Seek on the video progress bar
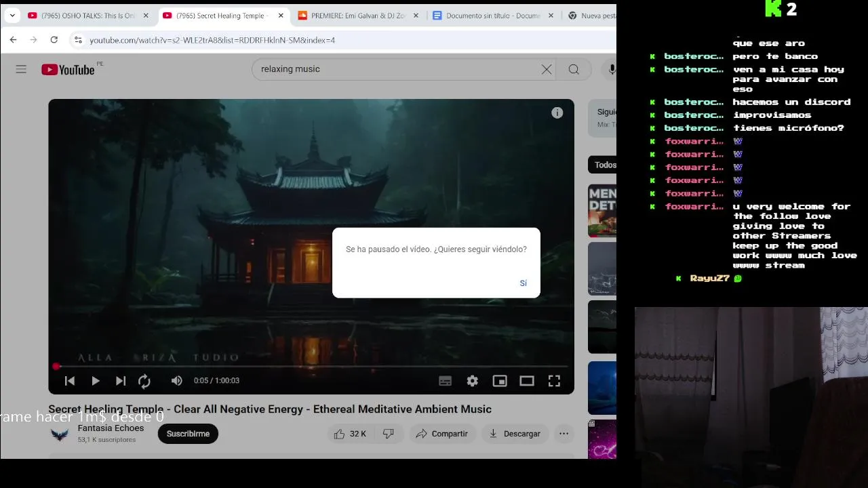 coord(311,366)
